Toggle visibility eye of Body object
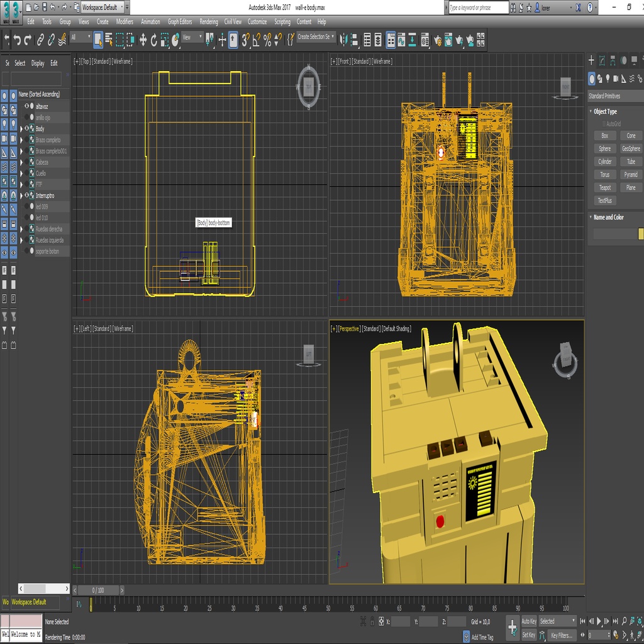 pos(26,128)
